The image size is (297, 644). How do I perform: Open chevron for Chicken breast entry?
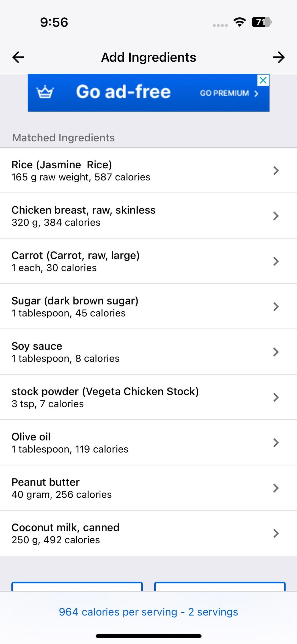276,216
